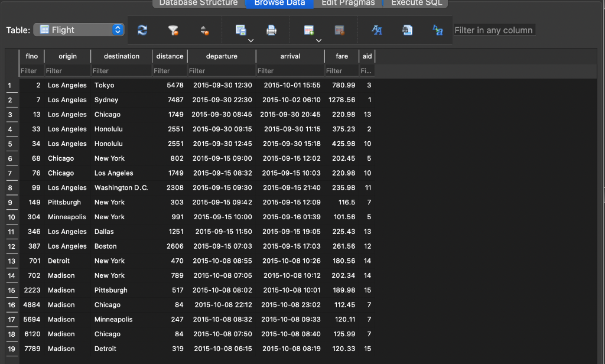Screen dimensions: 605x364
Task: Click the Filter in any column box
Action: [496, 29]
